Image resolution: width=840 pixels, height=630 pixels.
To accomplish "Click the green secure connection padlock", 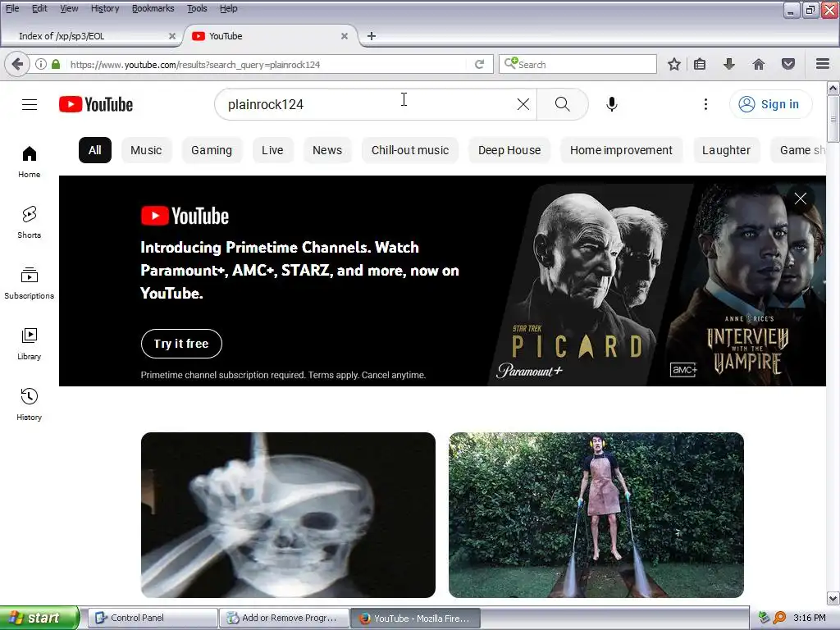I will tap(56, 64).
